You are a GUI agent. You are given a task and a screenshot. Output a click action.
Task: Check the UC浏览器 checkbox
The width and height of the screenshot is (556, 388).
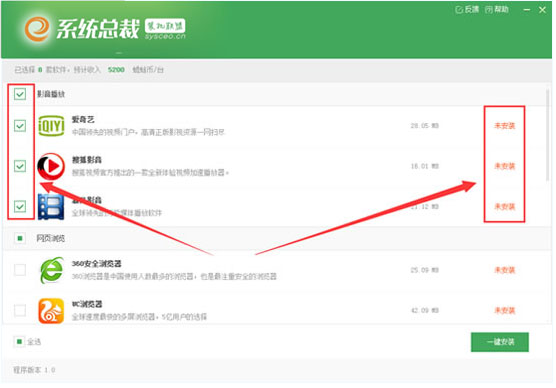[x=20, y=310]
